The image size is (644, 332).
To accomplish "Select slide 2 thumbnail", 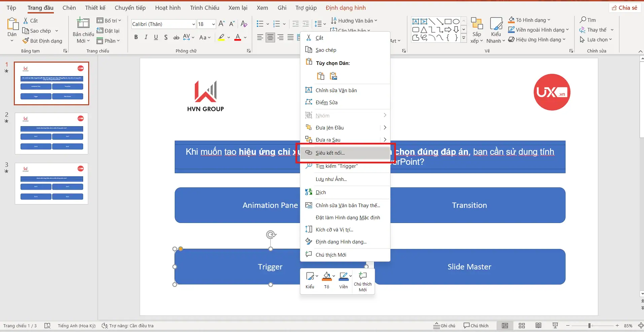I will point(52,134).
